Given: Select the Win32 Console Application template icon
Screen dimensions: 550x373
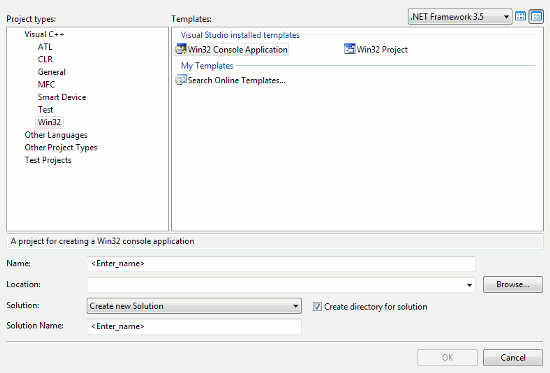Looking at the screenshot, I should 181,49.
